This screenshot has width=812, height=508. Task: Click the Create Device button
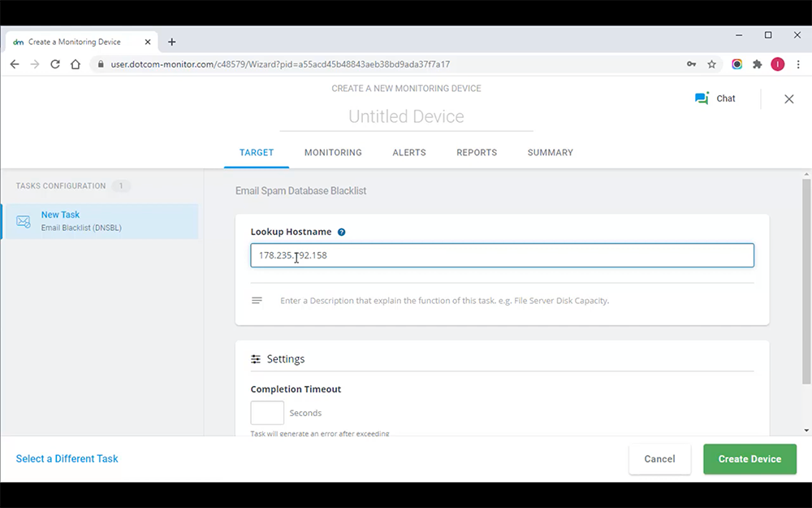[x=749, y=458]
